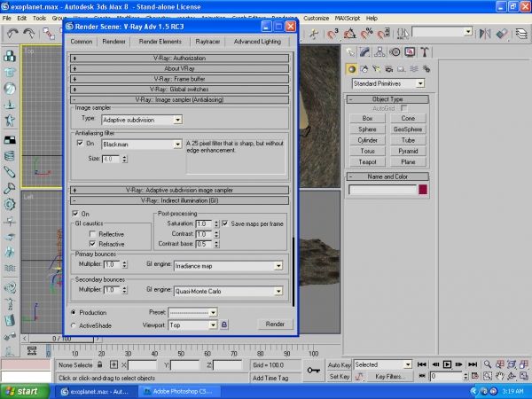Toggle the AutoGrid checkbox
Image resolution: width=532 pixels, height=399 pixels.
(403, 108)
